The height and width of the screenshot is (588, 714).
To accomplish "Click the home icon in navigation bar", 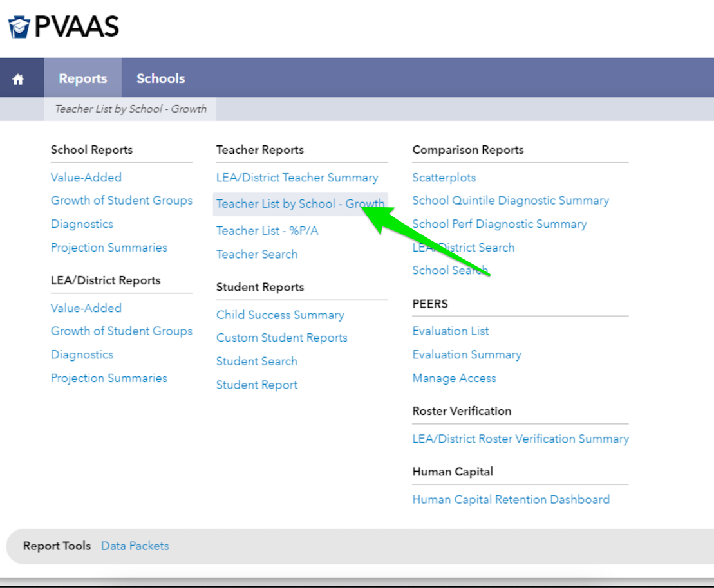I will (18, 79).
